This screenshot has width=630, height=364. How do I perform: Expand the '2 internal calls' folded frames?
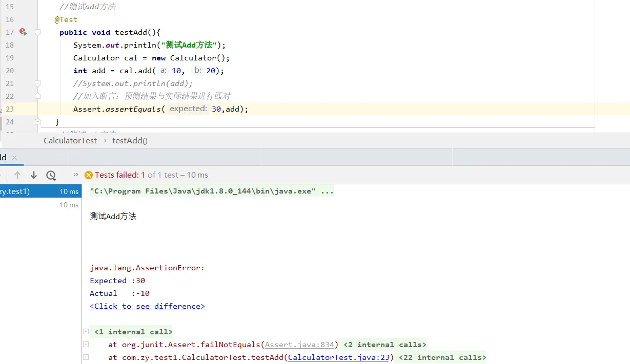[x=384, y=345]
